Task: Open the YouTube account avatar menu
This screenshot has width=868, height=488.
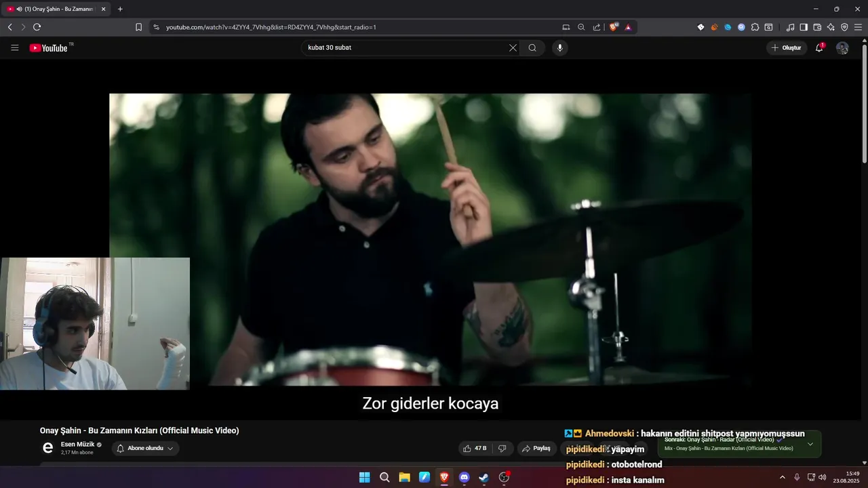Action: pos(842,48)
